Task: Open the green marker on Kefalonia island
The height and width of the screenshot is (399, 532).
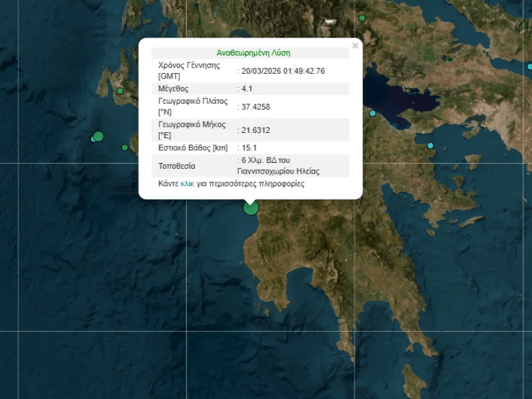Action: pyautogui.click(x=120, y=91)
